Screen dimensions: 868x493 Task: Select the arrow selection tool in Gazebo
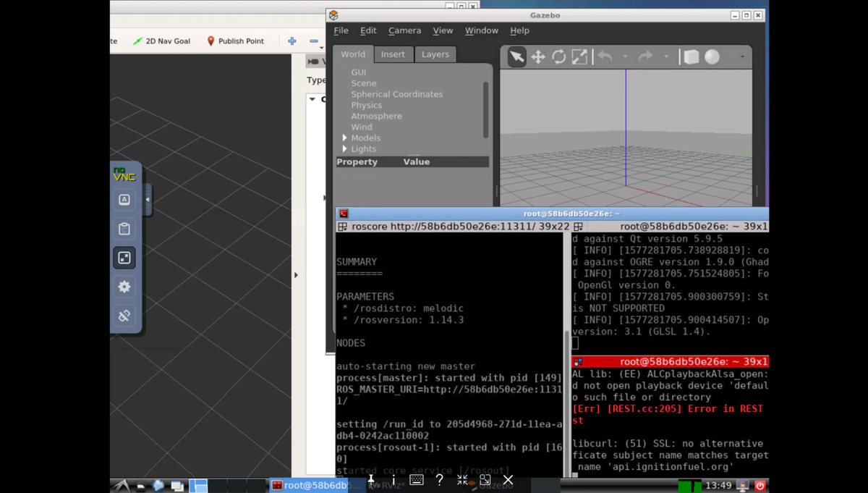pyautogui.click(x=516, y=57)
